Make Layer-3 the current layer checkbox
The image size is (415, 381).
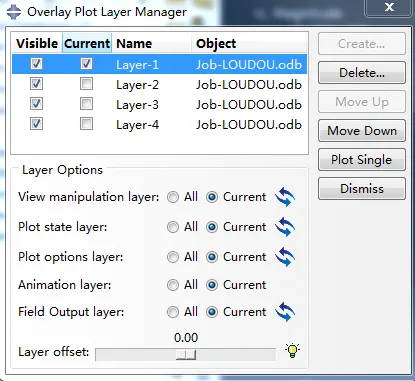click(x=86, y=104)
